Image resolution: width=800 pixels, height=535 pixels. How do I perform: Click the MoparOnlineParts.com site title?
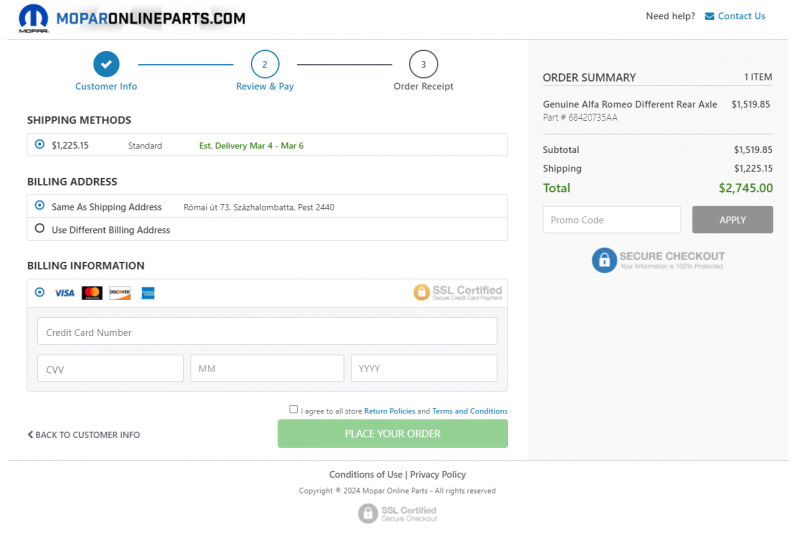[151, 19]
